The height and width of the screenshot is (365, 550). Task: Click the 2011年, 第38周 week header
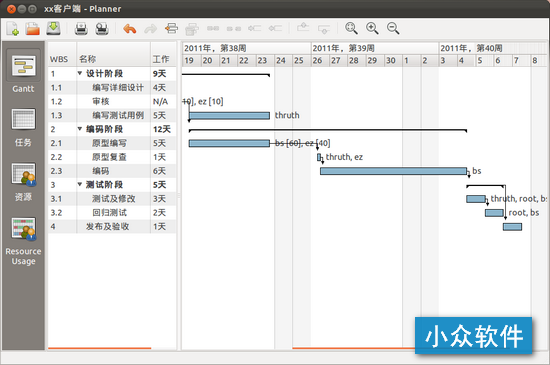tap(247, 48)
